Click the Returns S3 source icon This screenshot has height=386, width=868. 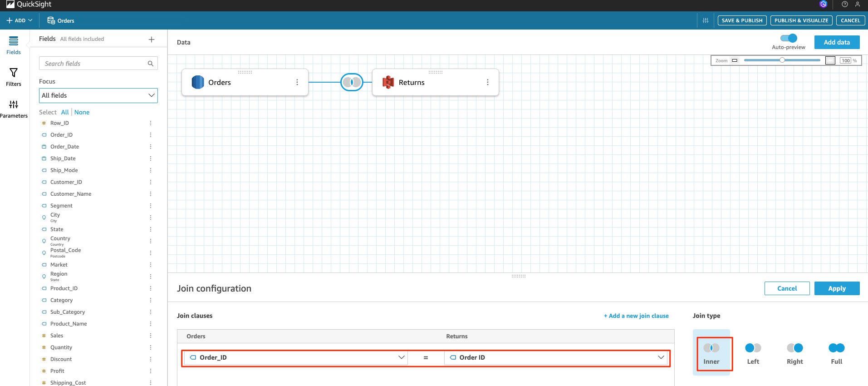pos(388,82)
